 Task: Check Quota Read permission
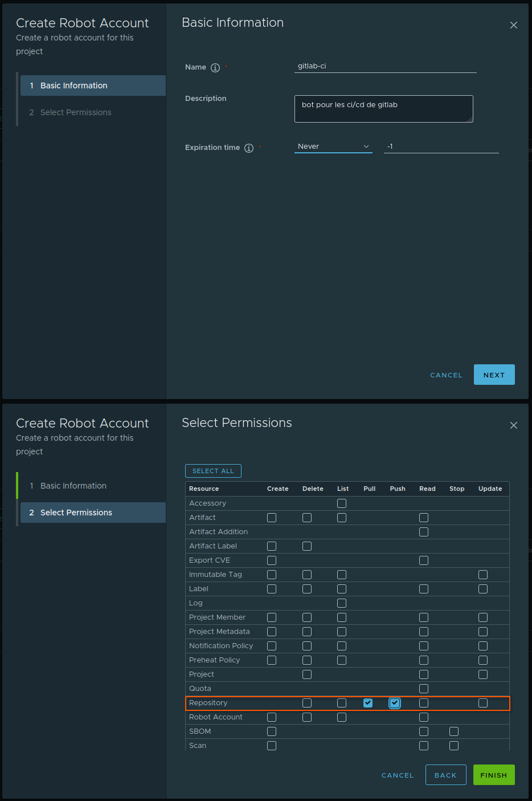point(424,689)
